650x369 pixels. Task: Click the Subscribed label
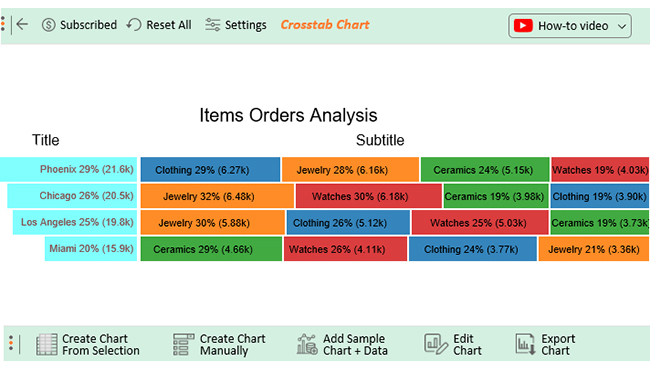point(88,25)
